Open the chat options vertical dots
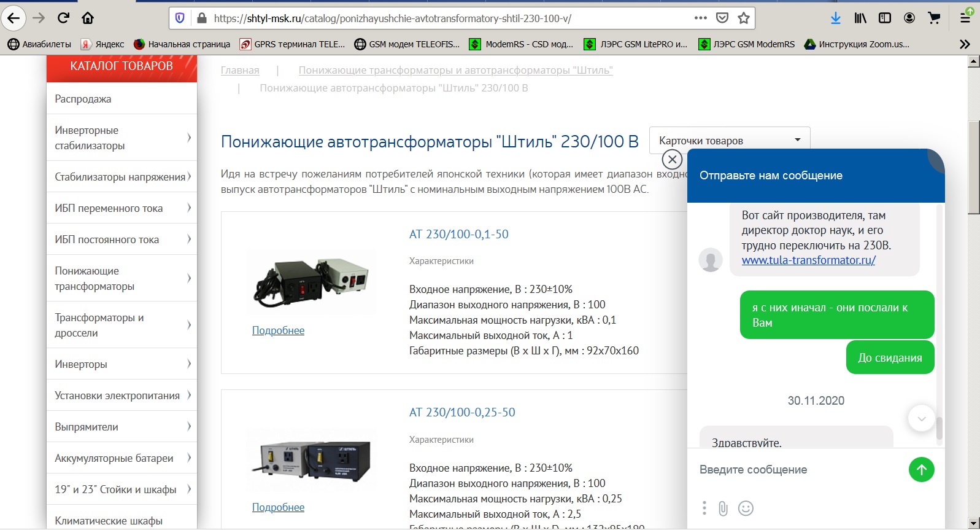This screenshot has width=980, height=530. click(704, 508)
